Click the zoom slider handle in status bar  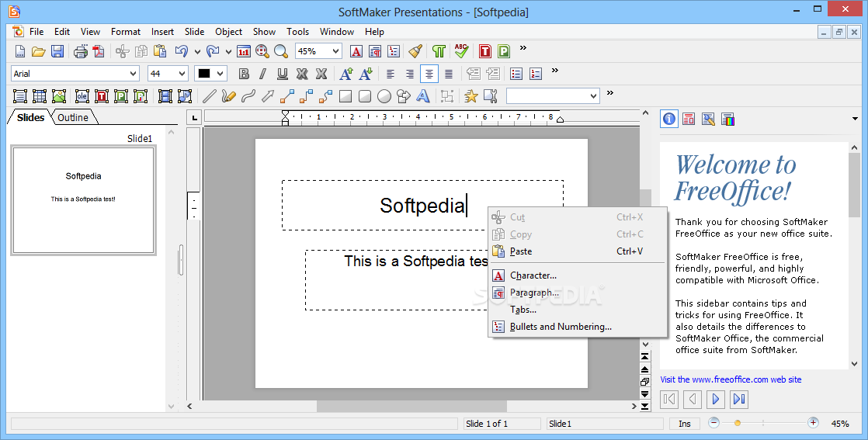click(x=738, y=424)
